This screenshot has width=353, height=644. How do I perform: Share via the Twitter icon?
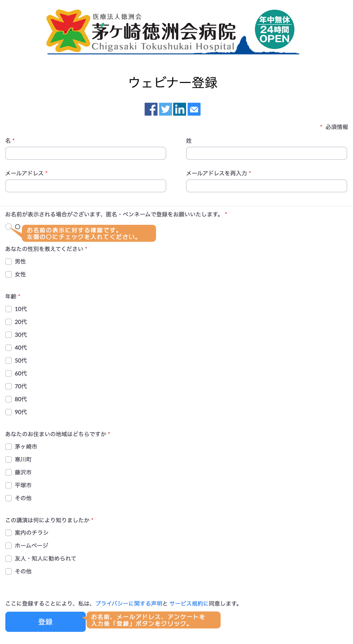point(166,109)
